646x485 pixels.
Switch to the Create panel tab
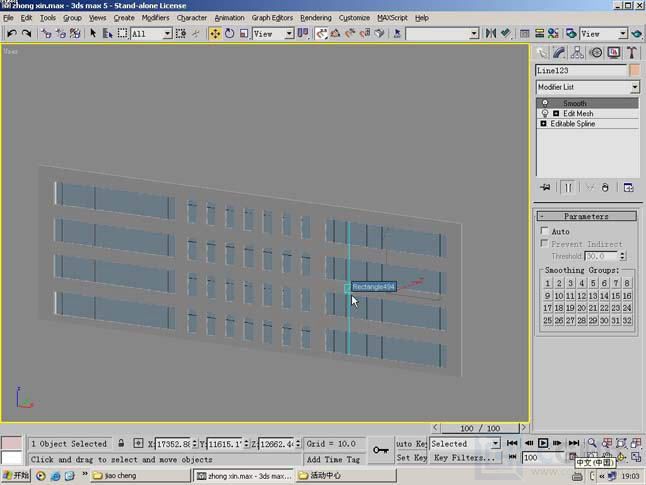coord(542,53)
